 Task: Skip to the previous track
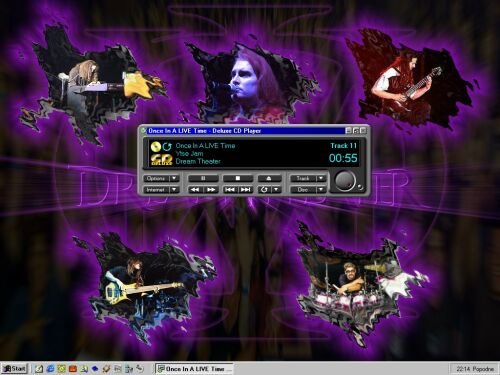pos(230,190)
